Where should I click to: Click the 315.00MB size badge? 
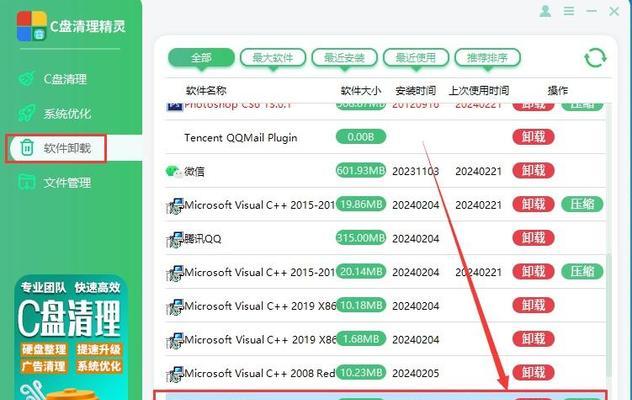(x=361, y=238)
